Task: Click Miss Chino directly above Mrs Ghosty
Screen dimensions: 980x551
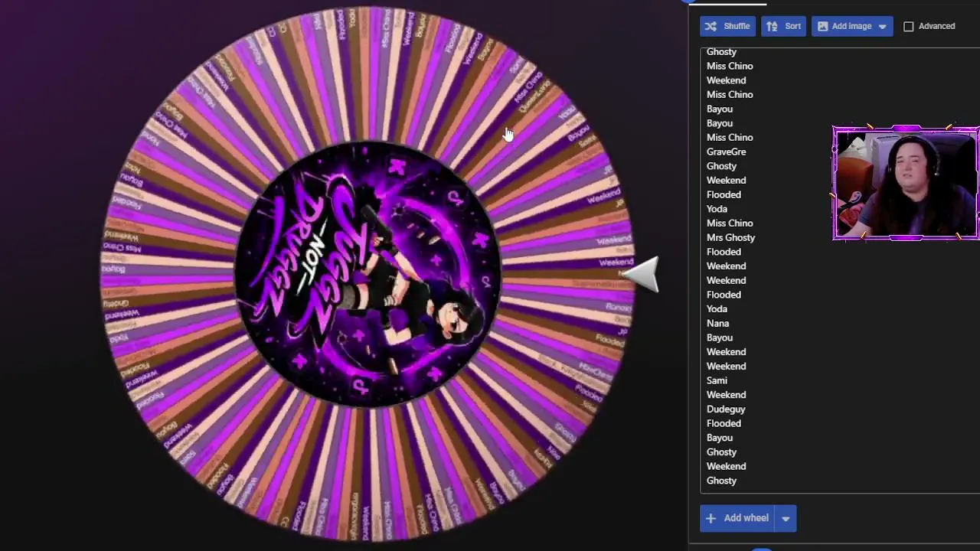Action: pos(730,223)
